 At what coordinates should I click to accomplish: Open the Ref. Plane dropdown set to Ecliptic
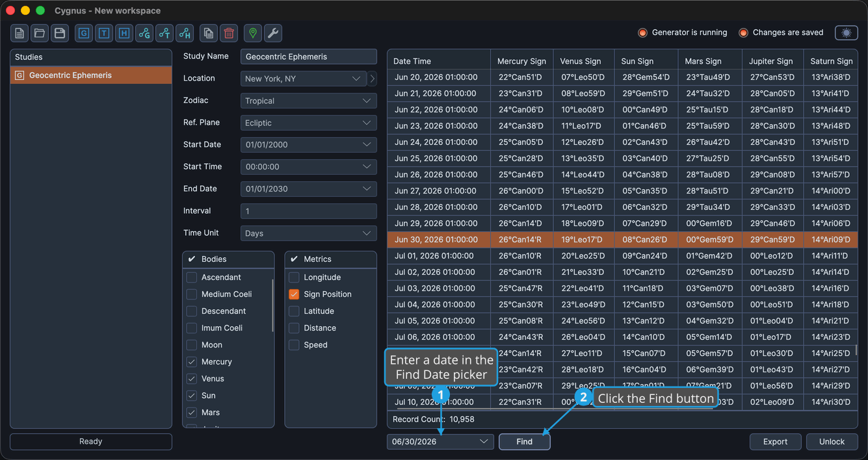coord(309,123)
